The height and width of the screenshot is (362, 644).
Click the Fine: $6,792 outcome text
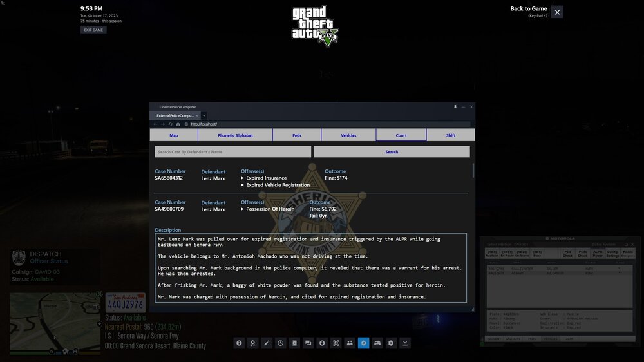323,209
